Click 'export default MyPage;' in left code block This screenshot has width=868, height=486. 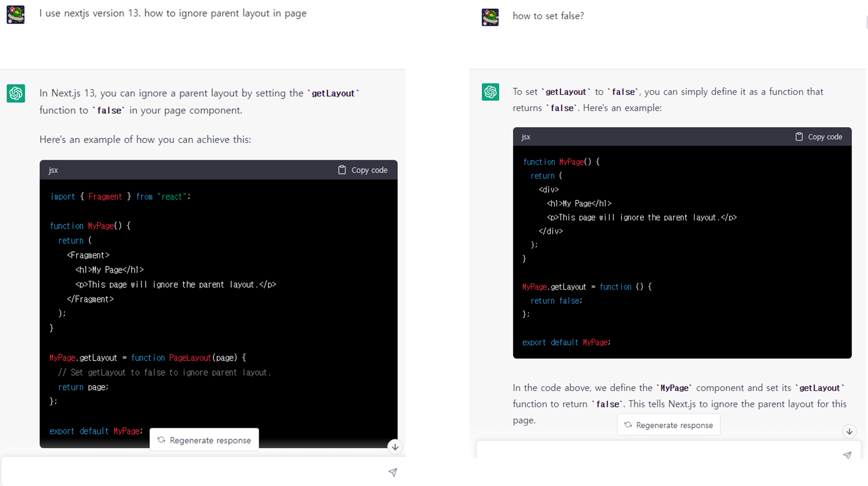(x=96, y=431)
